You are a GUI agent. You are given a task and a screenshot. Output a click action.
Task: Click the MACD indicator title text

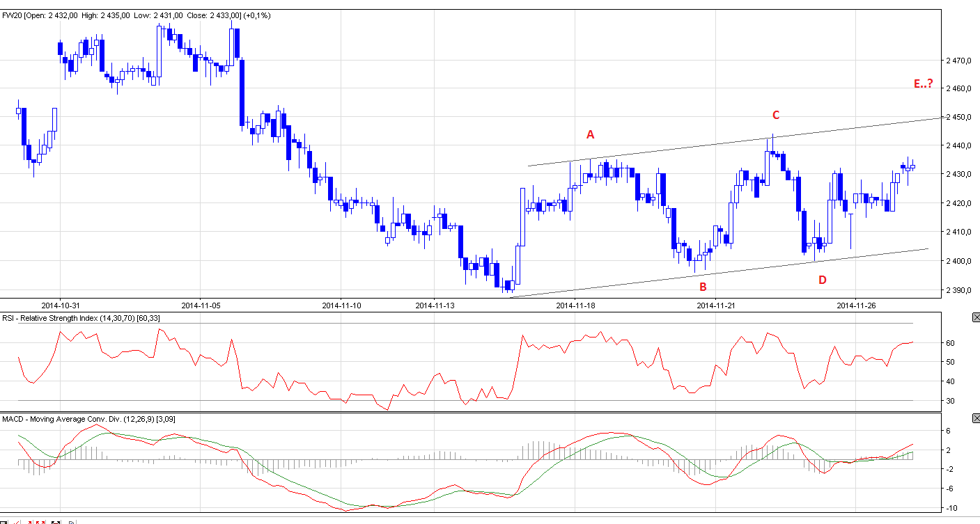[82, 419]
